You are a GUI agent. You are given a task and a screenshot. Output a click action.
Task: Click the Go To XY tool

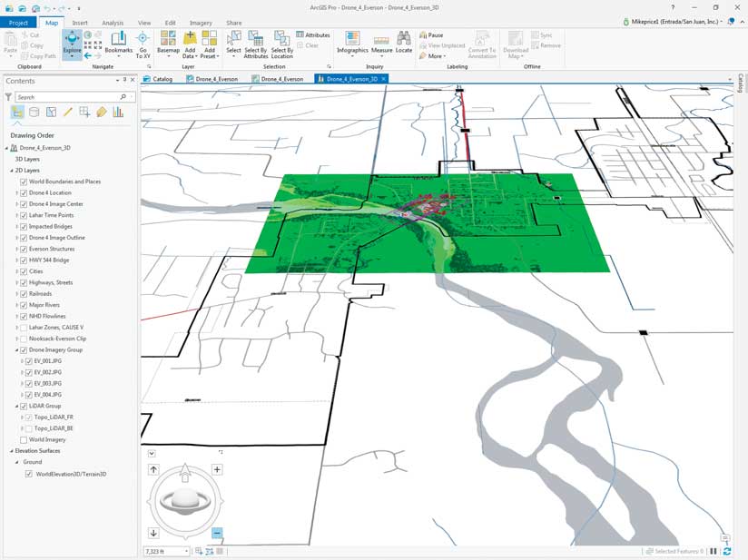point(143,44)
